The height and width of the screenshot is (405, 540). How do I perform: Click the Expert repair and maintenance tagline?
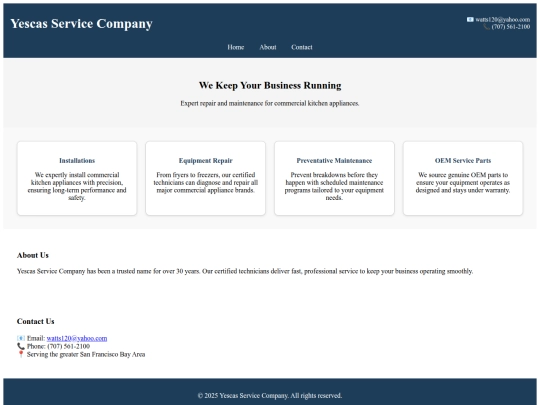tap(270, 103)
